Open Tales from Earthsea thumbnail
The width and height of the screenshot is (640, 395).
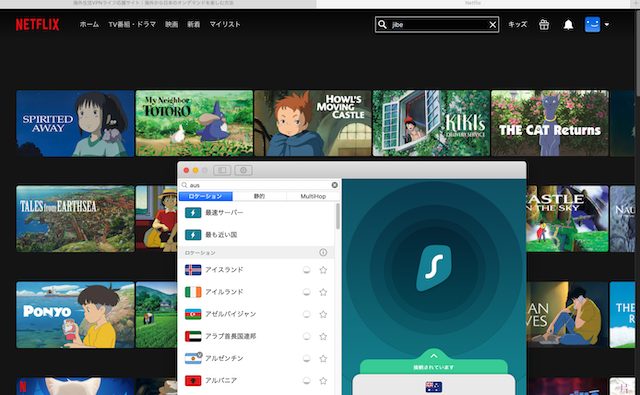tap(75, 219)
